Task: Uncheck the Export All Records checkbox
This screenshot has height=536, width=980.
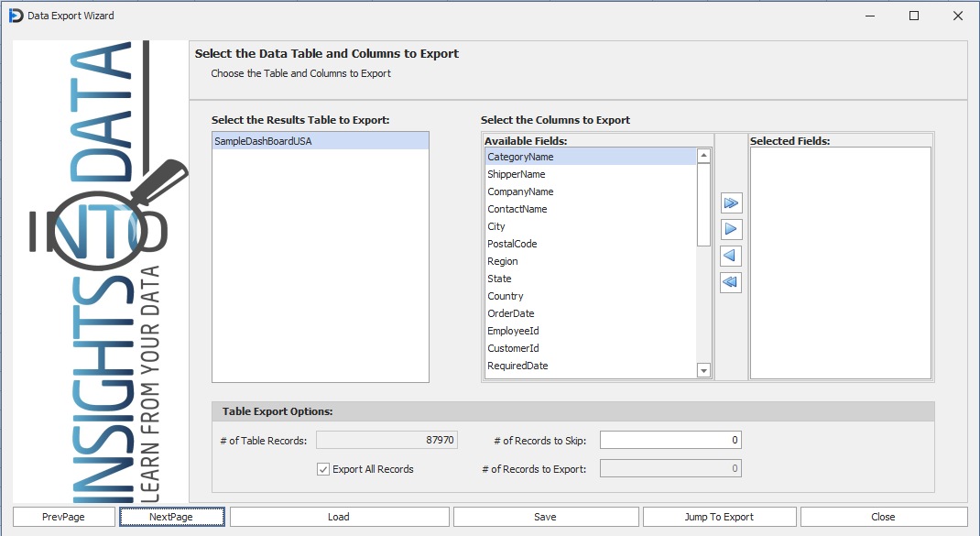Action: pyautogui.click(x=323, y=469)
